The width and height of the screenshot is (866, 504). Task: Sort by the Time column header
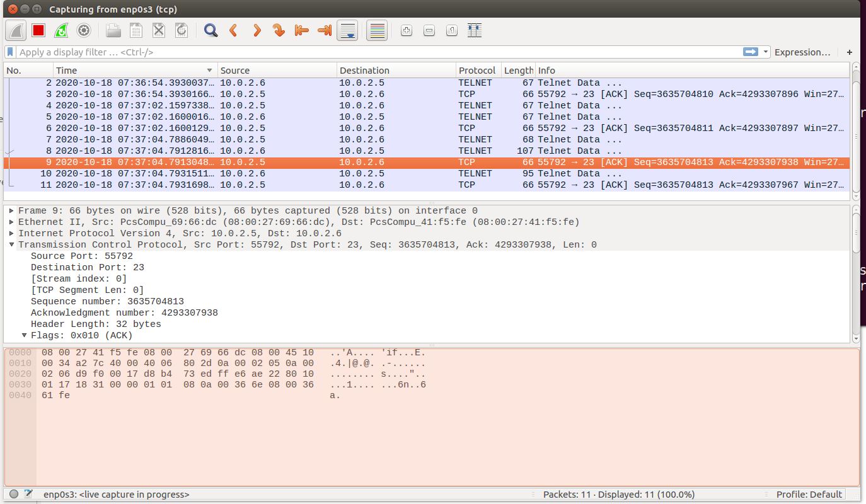tap(136, 71)
